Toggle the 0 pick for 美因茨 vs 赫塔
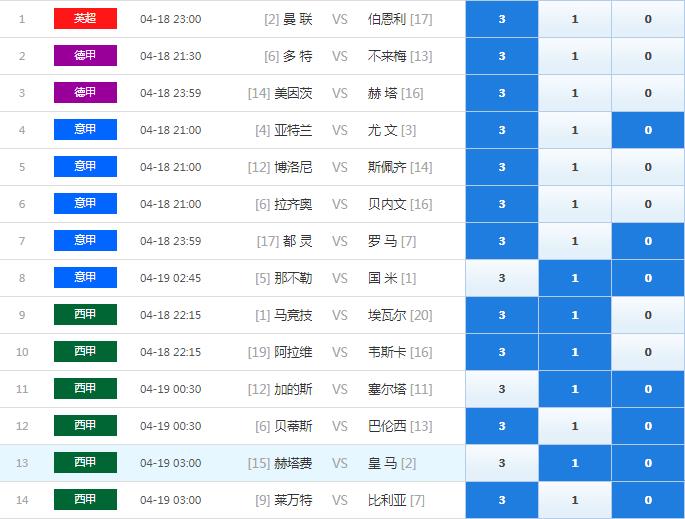685x519 pixels. point(648,93)
